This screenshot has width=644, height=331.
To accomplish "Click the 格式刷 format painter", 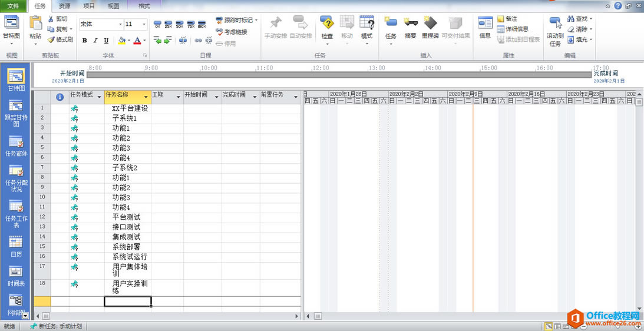I will 60,39.
